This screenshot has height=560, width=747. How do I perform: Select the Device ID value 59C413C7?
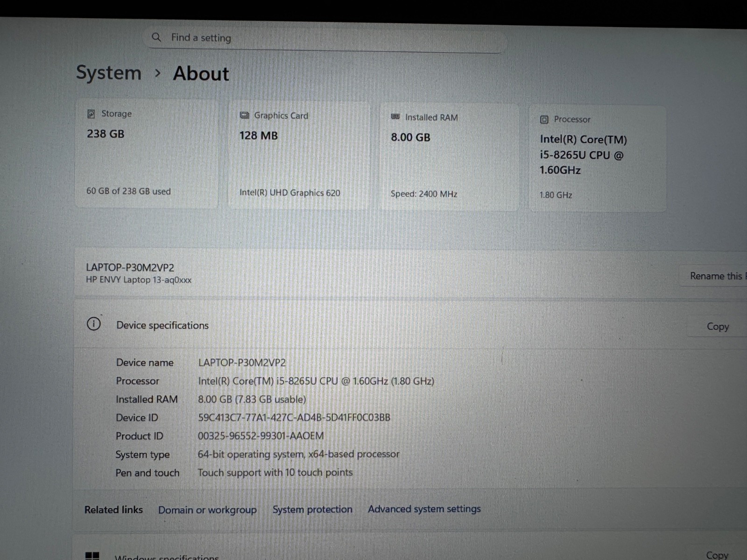294,417
